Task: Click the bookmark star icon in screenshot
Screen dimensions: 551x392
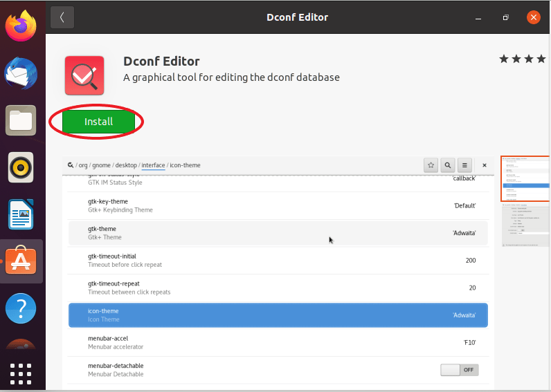Action: click(x=431, y=165)
